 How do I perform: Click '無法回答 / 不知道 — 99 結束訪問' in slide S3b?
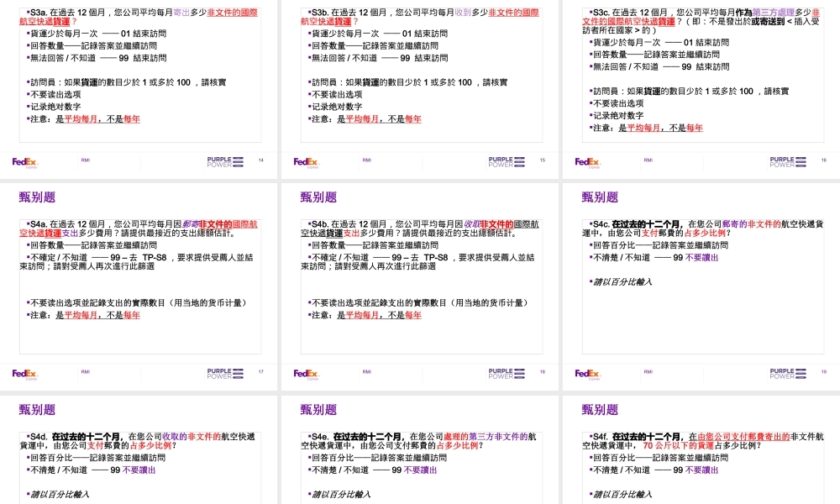tap(378, 58)
